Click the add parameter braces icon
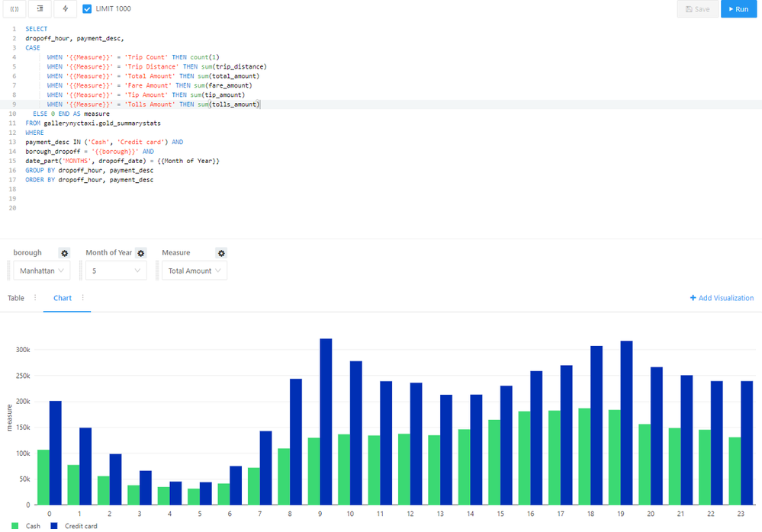 coord(14,8)
